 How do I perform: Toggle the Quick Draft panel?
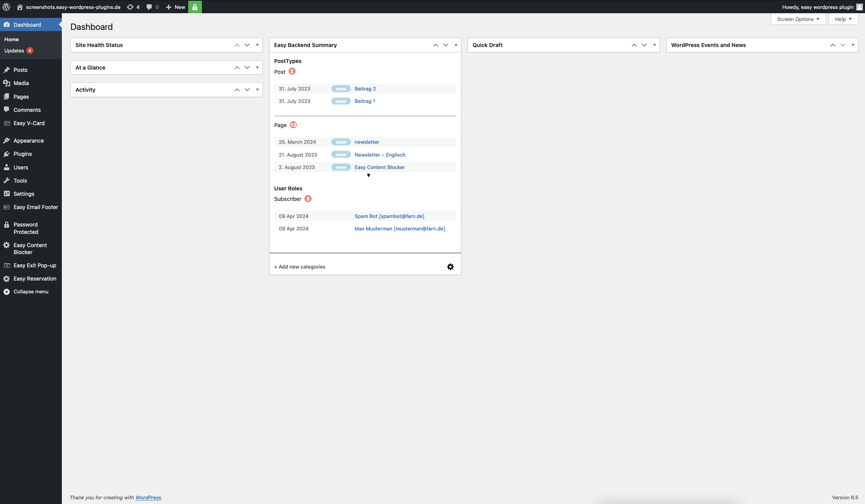[x=655, y=45]
